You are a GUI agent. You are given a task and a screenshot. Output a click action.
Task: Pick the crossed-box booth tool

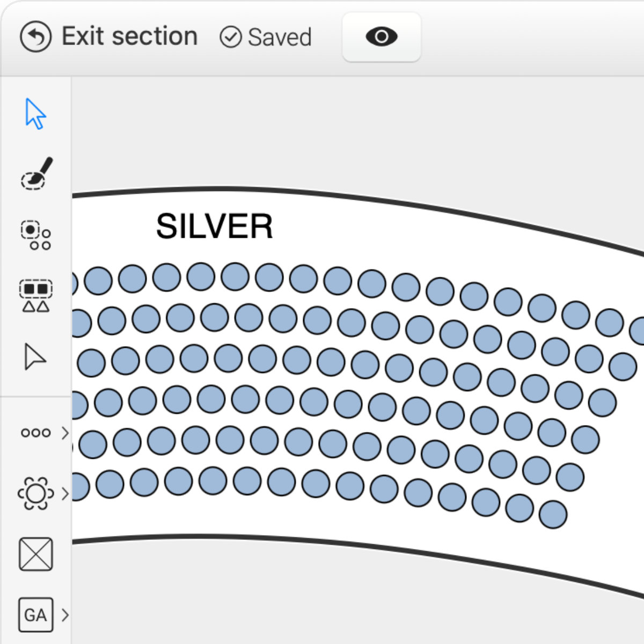pyautogui.click(x=36, y=554)
